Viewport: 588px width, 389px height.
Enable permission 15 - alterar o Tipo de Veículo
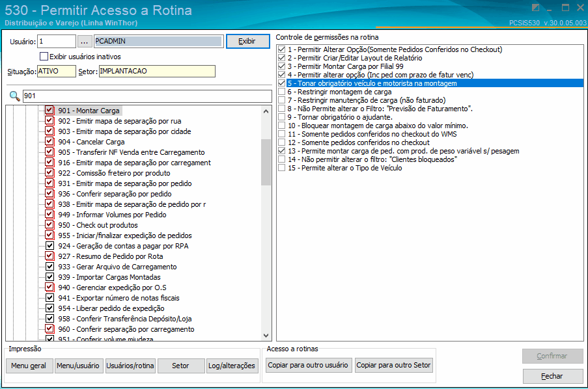tap(281, 168)
